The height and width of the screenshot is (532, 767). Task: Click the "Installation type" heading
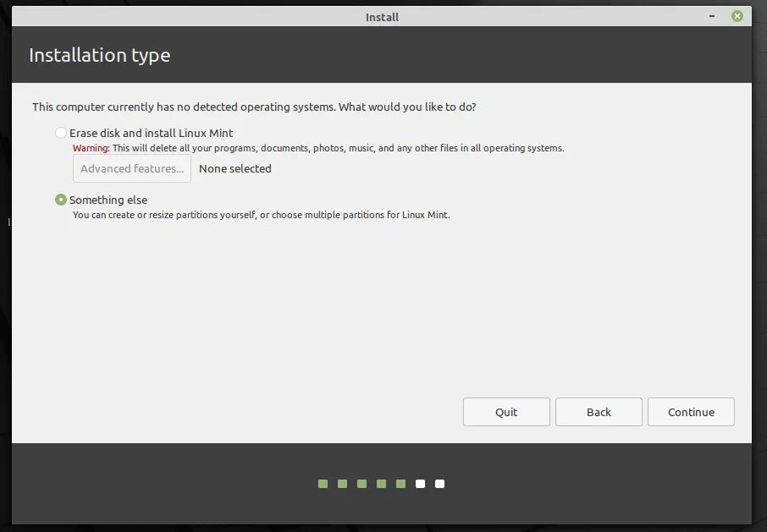click(99, 55)
